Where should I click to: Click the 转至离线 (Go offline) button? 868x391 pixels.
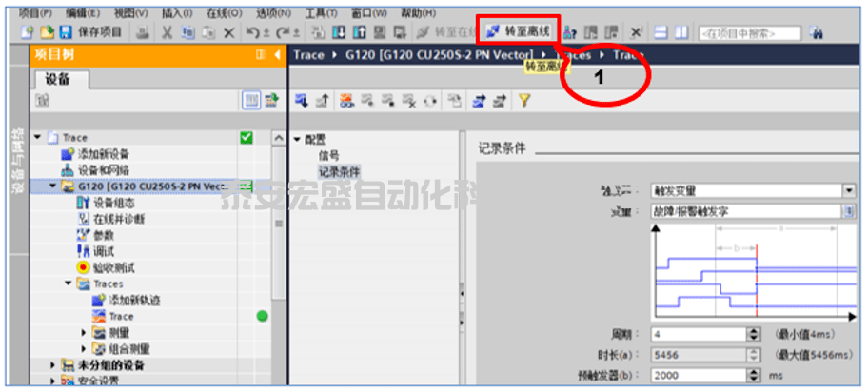coord(520,31)
